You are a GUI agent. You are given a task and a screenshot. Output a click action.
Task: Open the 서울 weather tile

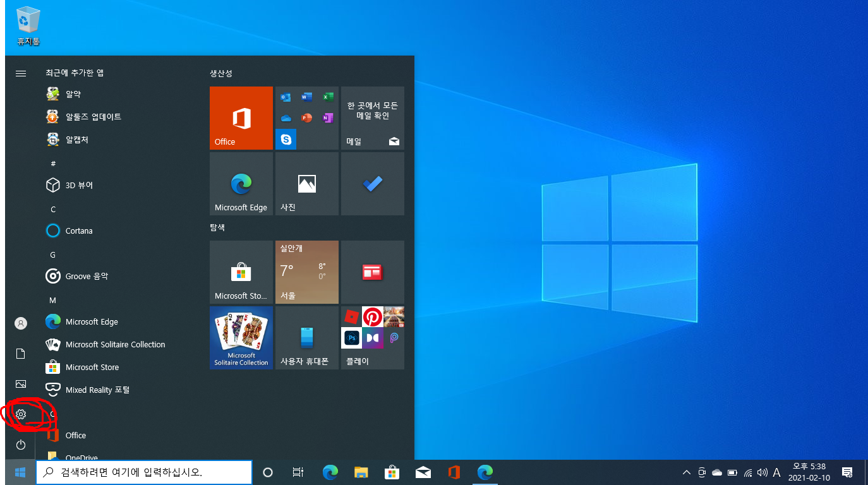(x=307, y=272)
